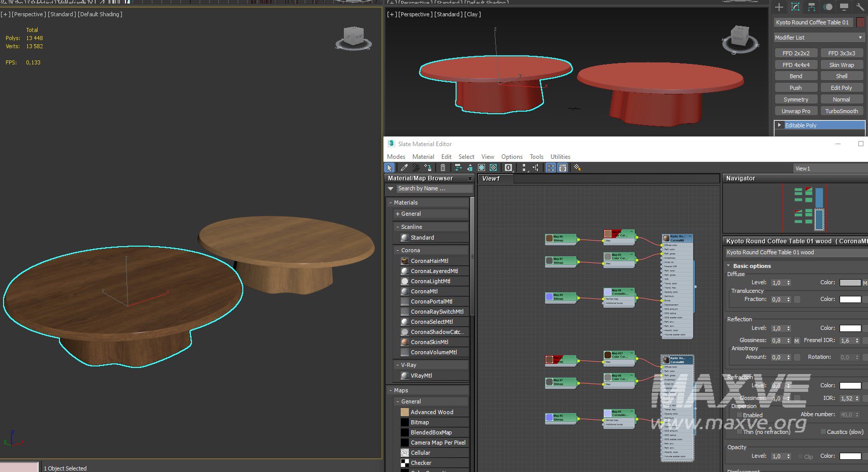
Task: Enable the Dispersion Enabled checkbox
Action: (x=740, y=415)
